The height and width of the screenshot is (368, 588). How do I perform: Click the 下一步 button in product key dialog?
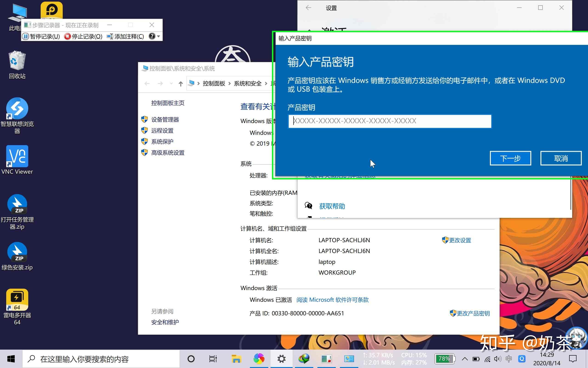click(510, 158)
